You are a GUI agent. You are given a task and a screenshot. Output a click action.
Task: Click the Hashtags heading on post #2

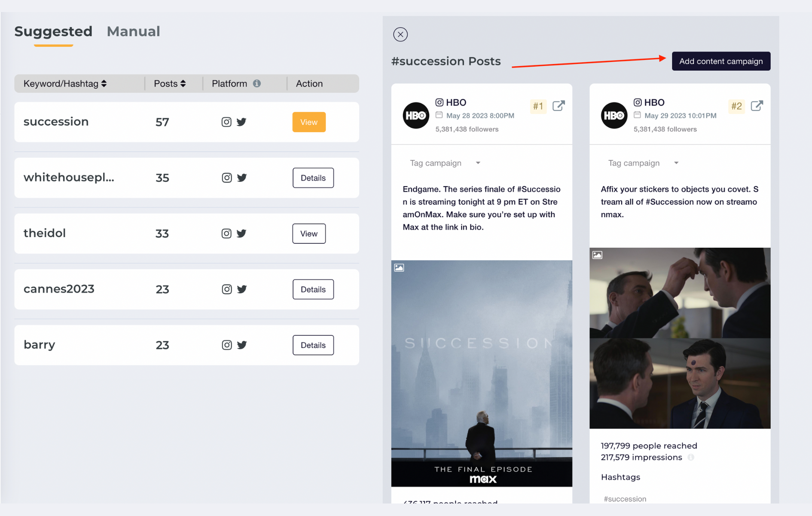(620, 477)
